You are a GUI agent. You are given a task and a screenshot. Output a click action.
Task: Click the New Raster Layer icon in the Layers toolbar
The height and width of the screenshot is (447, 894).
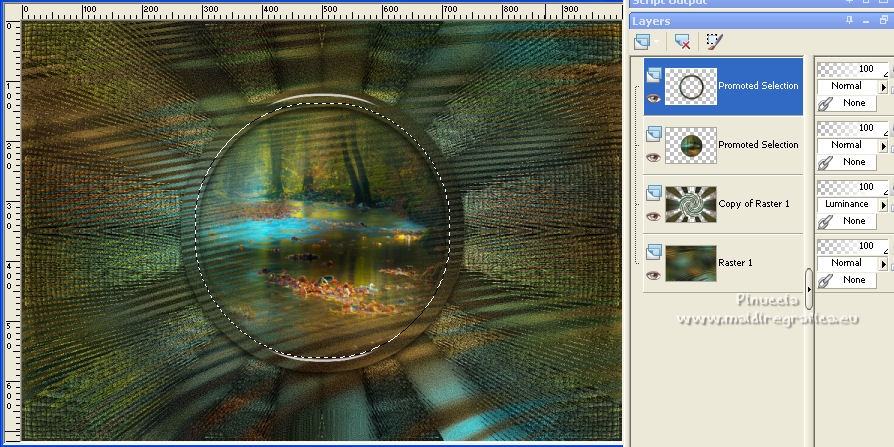tap(643, 41)
